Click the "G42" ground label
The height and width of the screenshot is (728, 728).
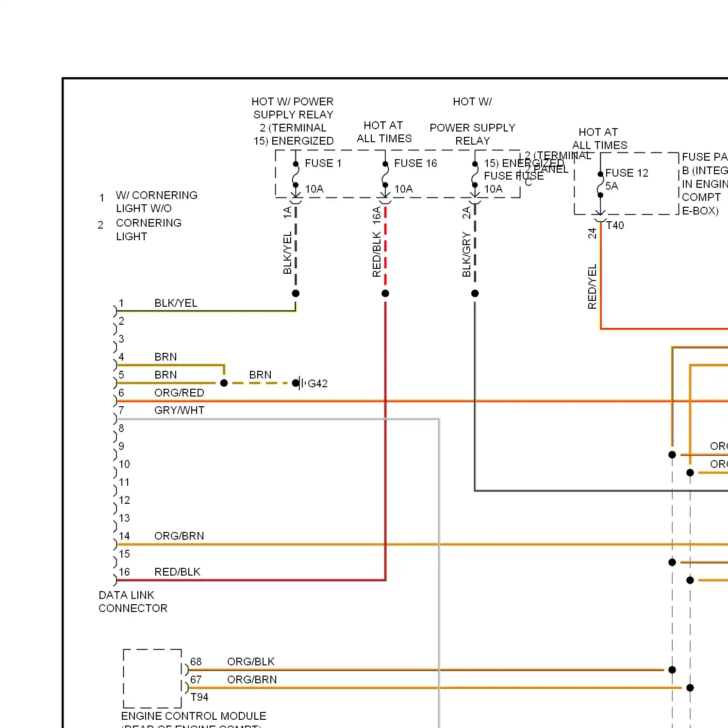click(317, 384)
